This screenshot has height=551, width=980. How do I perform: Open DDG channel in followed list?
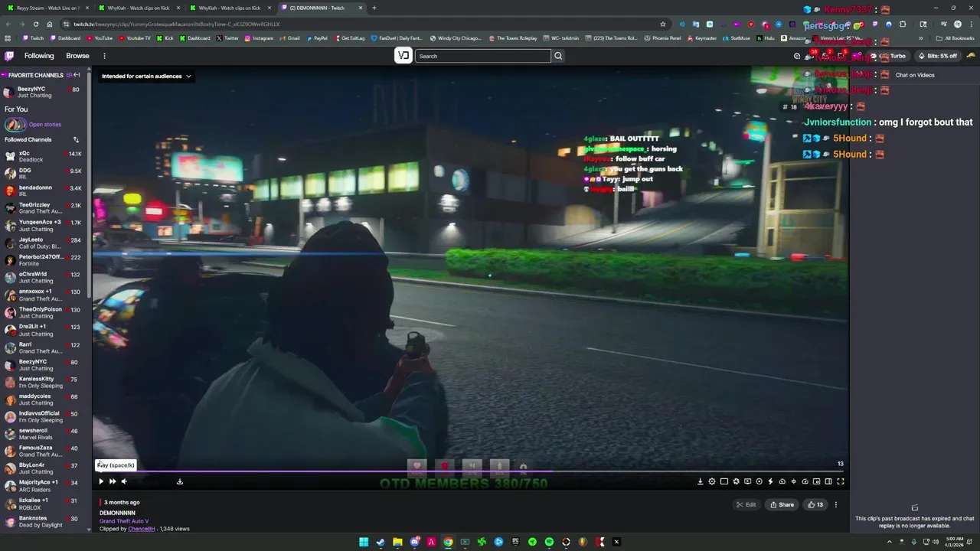click(x=44, y=174)
